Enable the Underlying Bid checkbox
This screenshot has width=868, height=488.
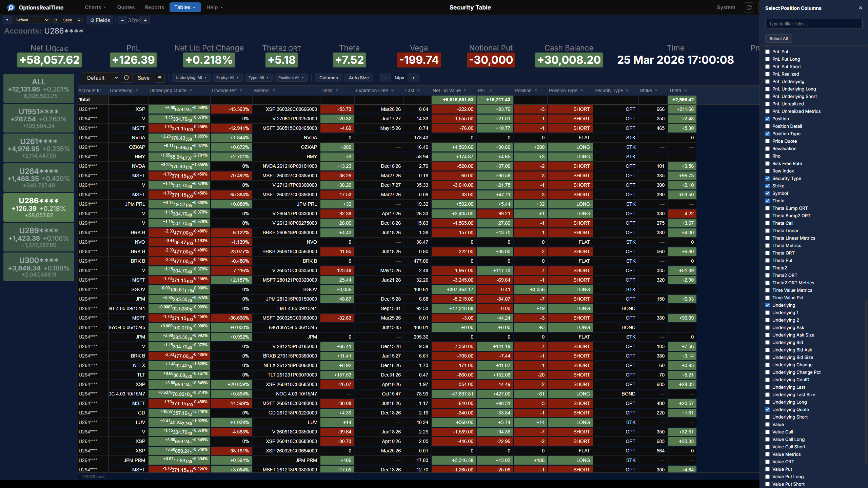click(x=768, y=342)
